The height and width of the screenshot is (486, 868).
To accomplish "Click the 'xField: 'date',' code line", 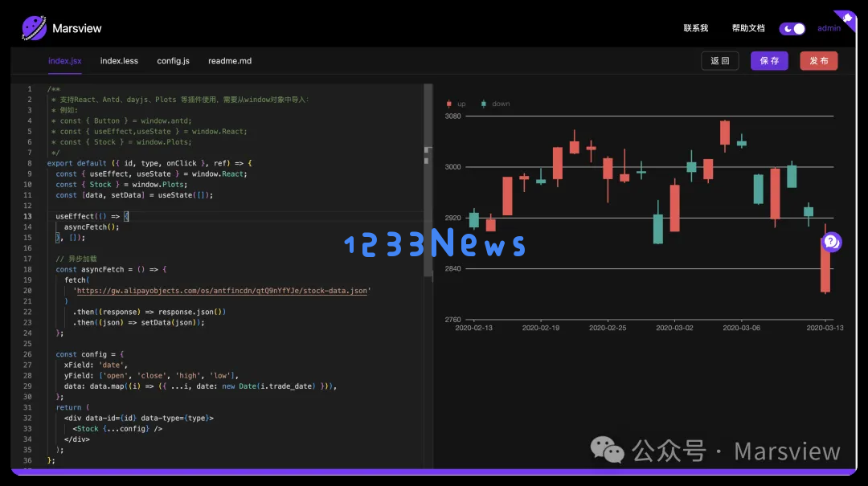I will coord(96,365).
